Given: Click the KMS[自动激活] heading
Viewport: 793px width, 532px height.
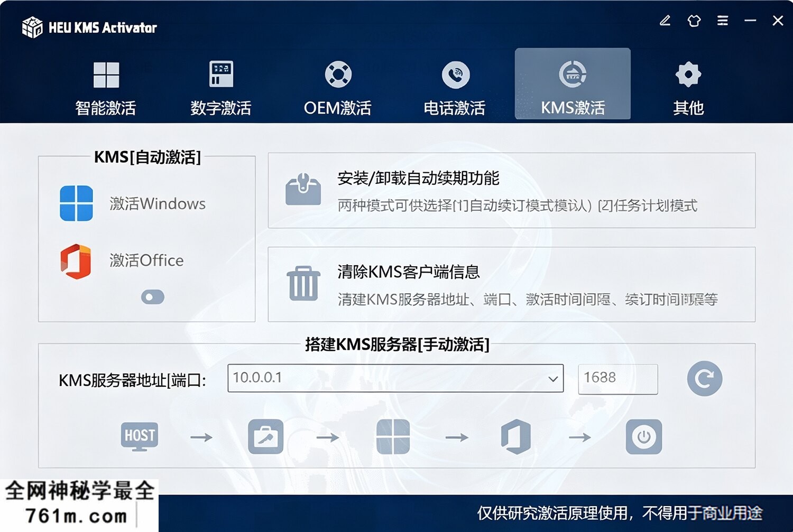Looking at the screenshot, I should (x=147, y=157).
